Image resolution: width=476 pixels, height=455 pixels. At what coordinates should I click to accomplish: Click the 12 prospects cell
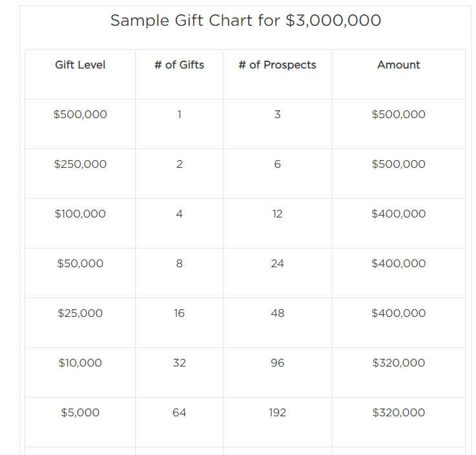[x=277, y=214]
